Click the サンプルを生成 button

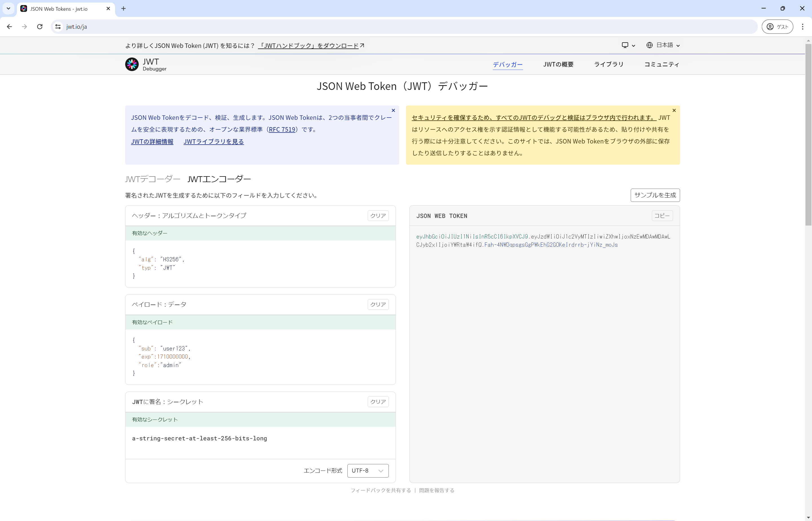(x=655, y=195)
